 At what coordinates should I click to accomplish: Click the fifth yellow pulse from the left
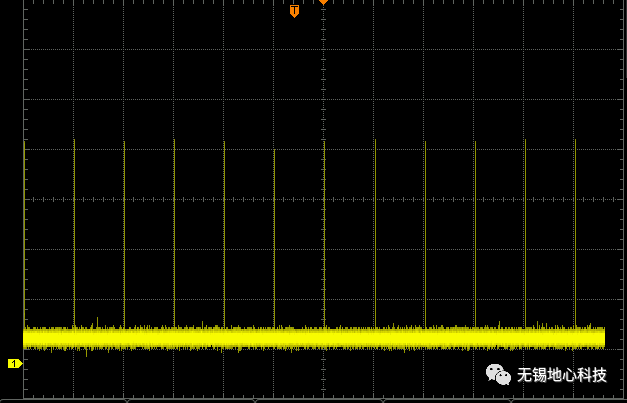(224, 230)
